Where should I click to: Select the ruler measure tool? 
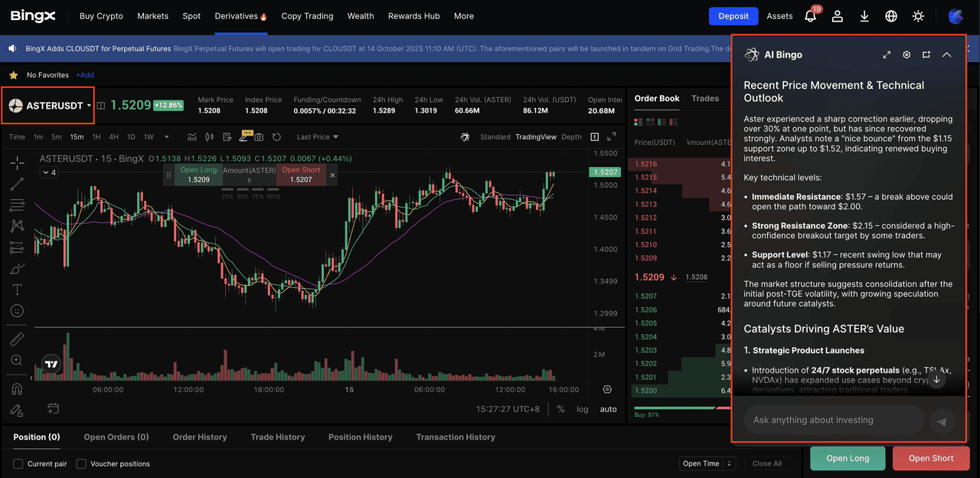coord(17,339)
